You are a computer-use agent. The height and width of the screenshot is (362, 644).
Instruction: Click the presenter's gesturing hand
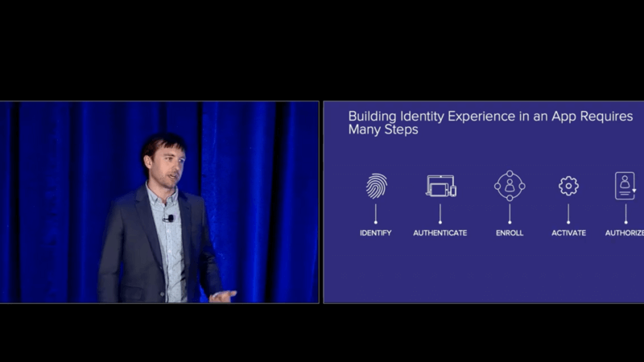[222, 296]
